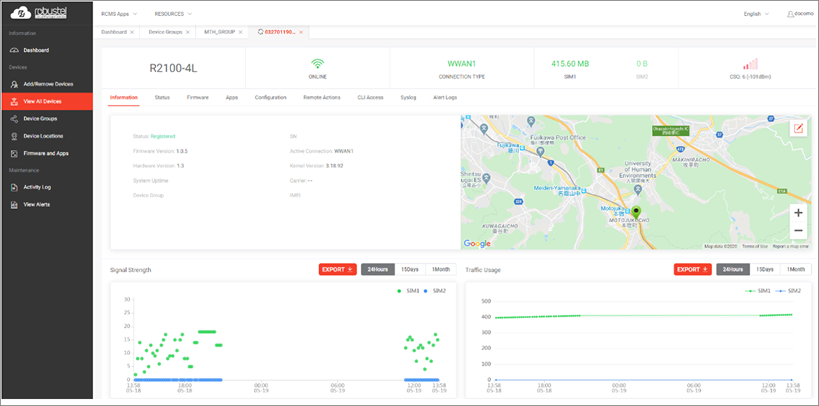Show Signal Strength for 1Month
The width and height of the screenshot is (819, 406).
tap(441, 270)
